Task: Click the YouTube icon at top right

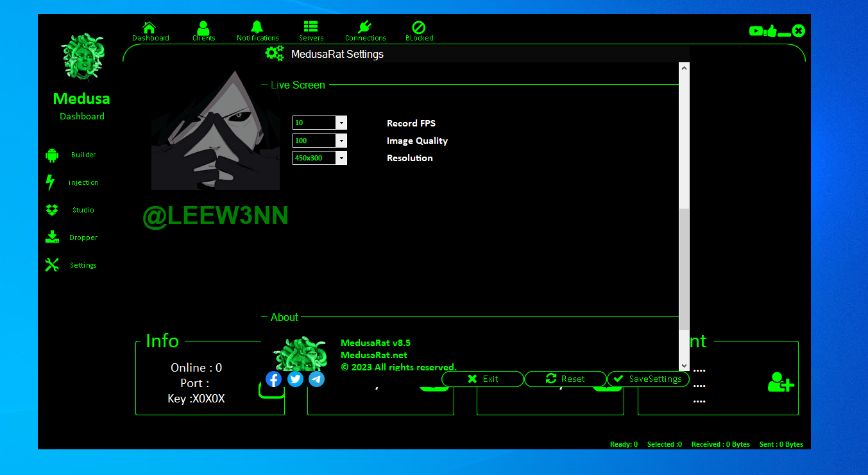Action: [756, 31]
